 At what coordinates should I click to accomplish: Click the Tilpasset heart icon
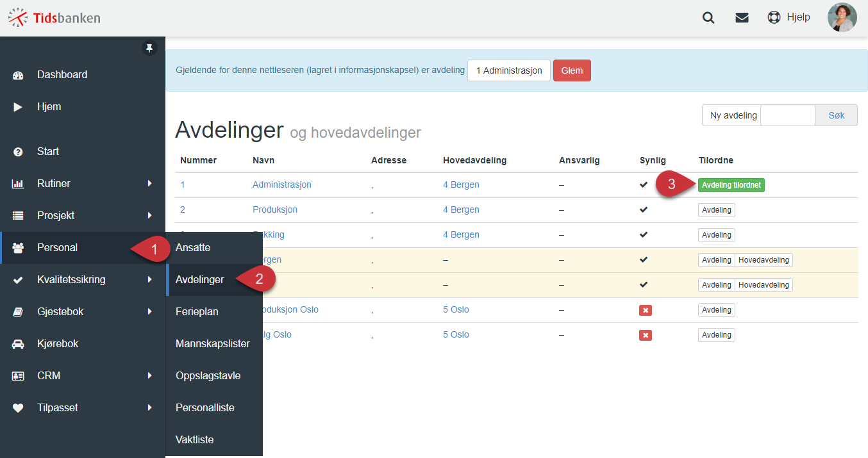[18, 408]
